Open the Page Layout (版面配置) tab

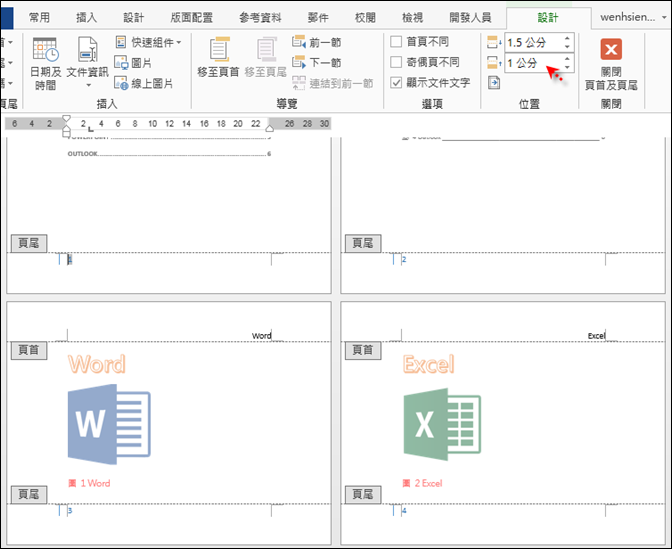point(192,18)
